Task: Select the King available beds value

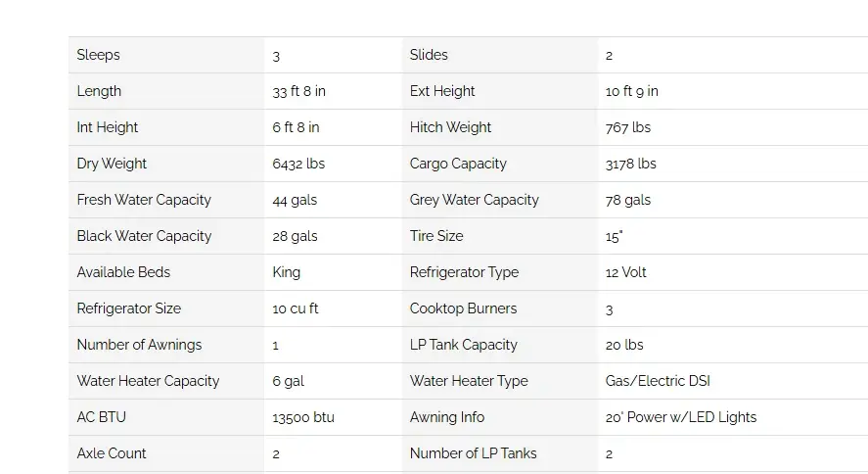Action: click(286, 272)
